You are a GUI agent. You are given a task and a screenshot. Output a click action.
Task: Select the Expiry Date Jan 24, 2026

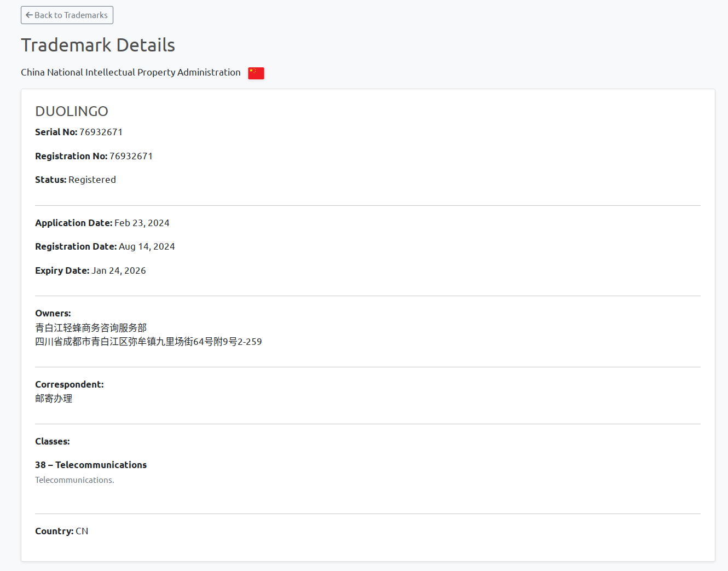point(118,270)
